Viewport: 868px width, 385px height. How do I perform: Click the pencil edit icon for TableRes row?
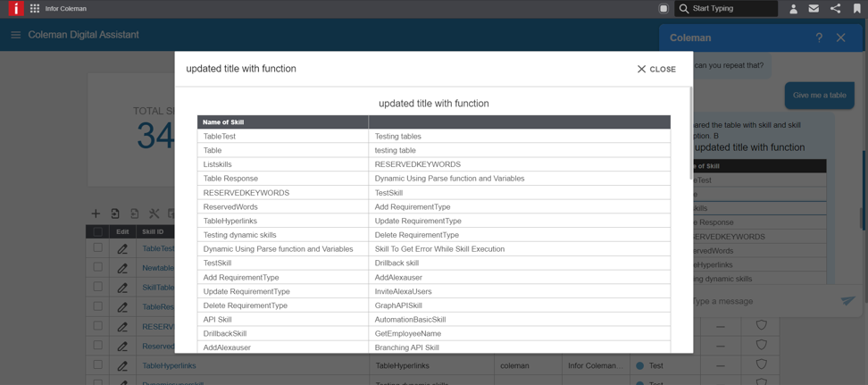pyautogui.click(x=122, y=307)
